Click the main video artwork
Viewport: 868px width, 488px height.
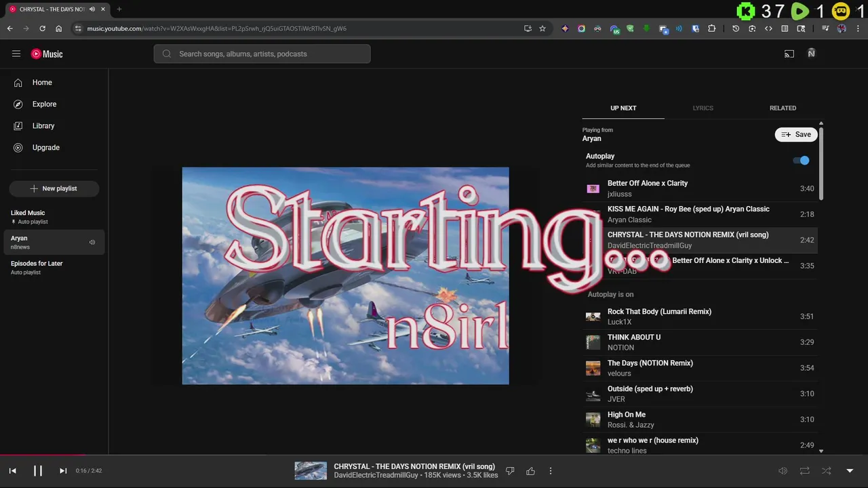(x=345, y=276)
